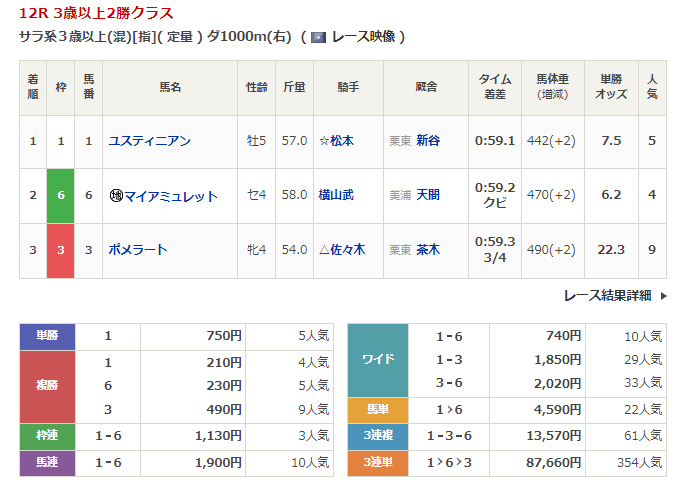Open trainer 新谷 stable page
685x483 pixels.
point(428,141)
